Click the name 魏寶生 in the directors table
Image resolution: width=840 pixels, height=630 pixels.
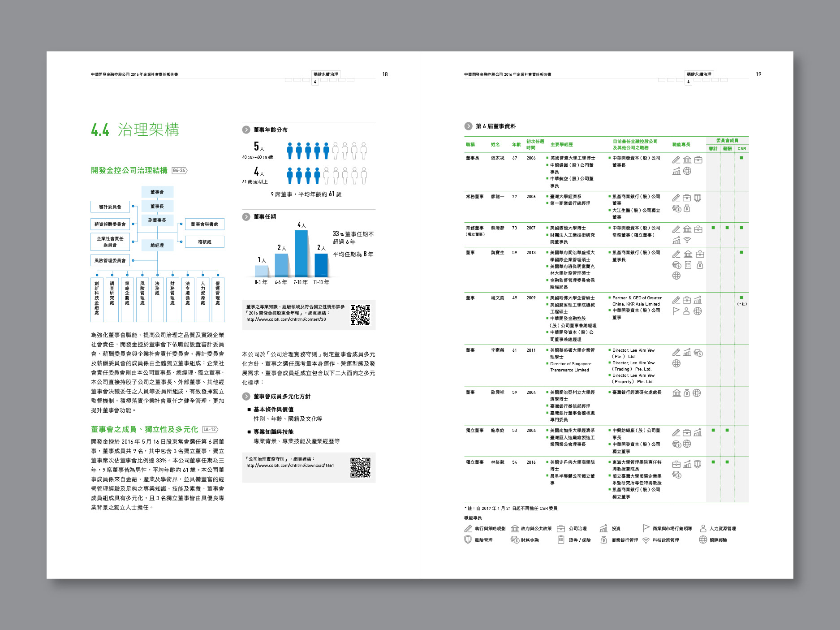pyautogui.click(x=498, y=252)
